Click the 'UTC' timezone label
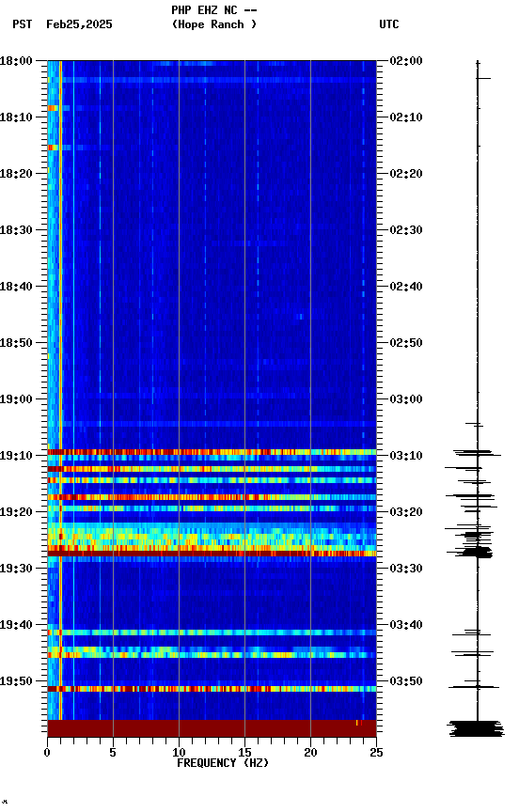519x812 pixels. (389, 24)
